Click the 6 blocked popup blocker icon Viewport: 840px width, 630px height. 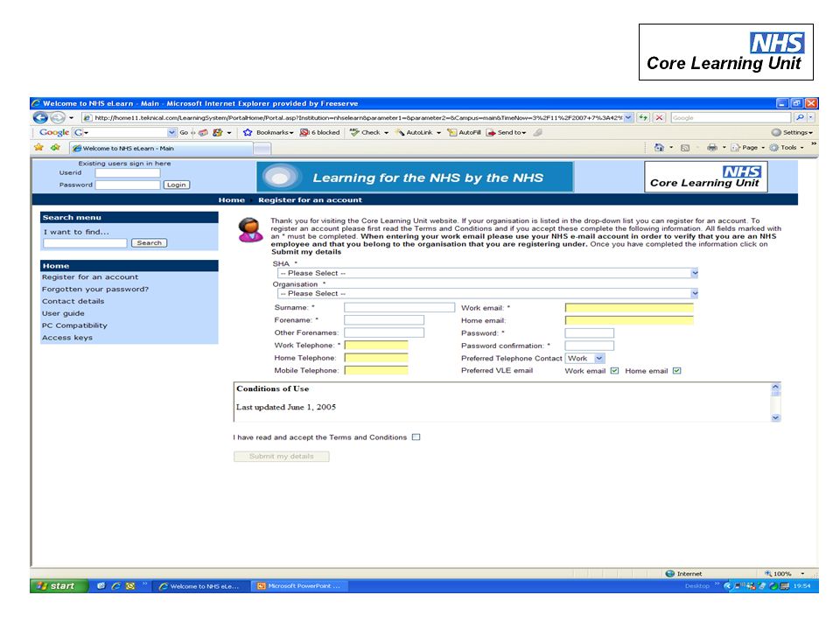pos(304,132)
